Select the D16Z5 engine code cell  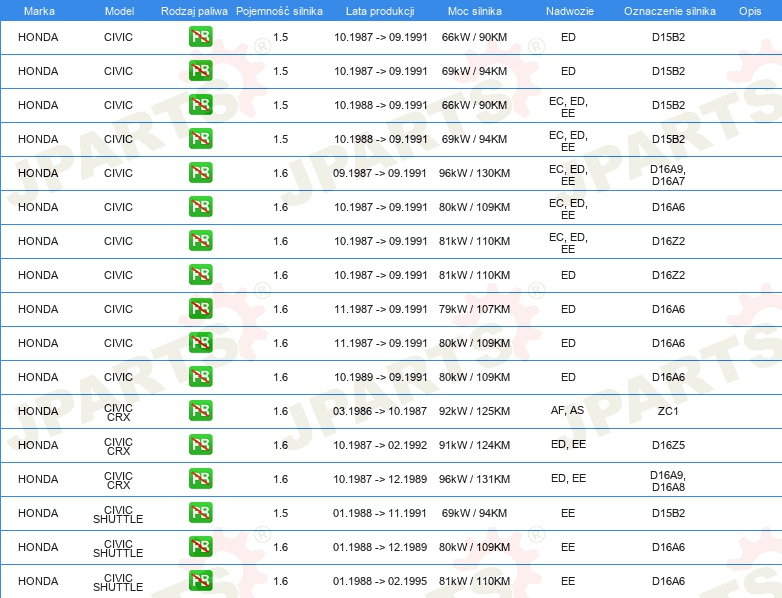tap(668, 445)
